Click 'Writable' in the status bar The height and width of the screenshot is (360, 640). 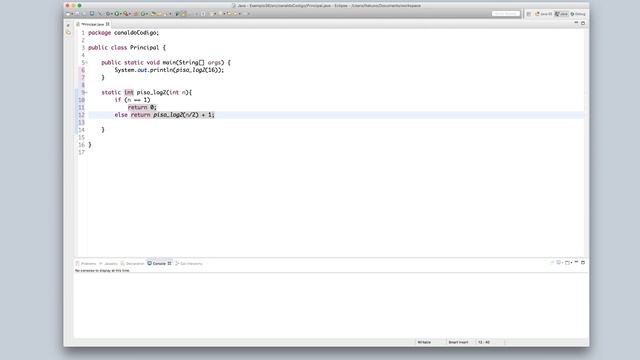tap(424, 342)
